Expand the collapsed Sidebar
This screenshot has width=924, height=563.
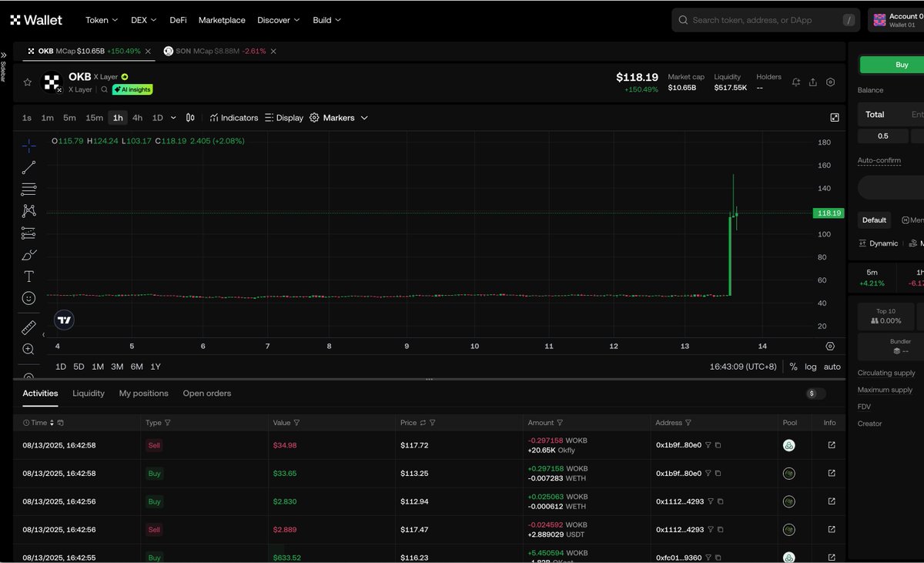(x=3, y=68)
